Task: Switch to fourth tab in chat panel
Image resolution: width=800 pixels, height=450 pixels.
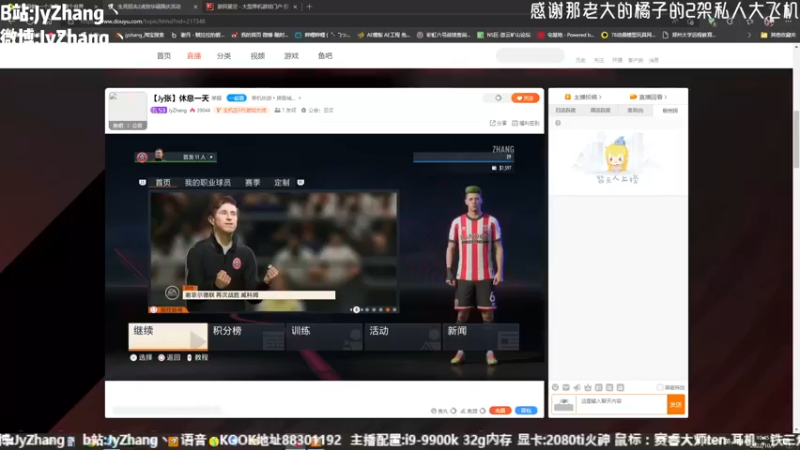Action: 670,110
